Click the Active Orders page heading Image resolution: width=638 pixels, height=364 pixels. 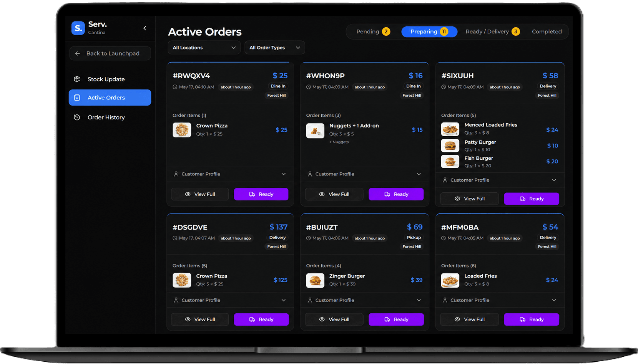click(205, 32)
